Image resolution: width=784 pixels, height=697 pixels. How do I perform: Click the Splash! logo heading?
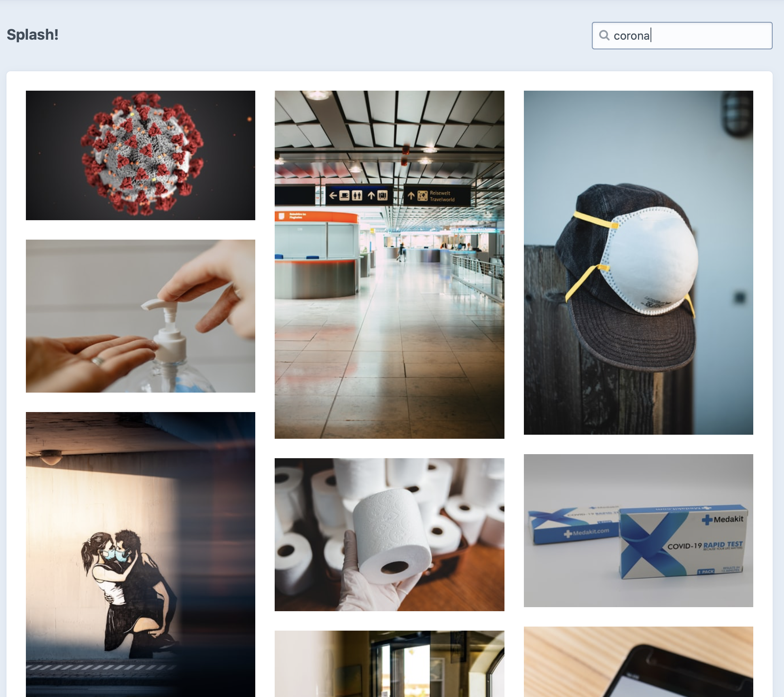(33, 34)
